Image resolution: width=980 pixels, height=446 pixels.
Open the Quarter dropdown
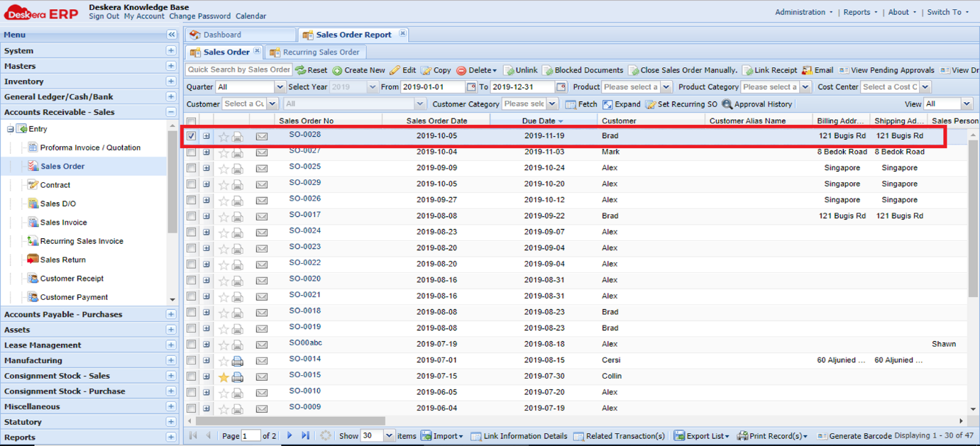[x=279, y=87]
